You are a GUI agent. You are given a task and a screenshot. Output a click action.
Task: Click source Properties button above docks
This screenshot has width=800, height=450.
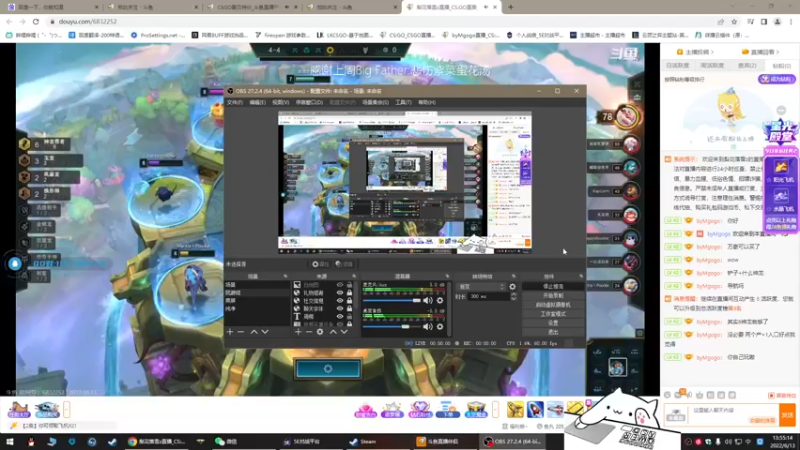tap(321, 264)
